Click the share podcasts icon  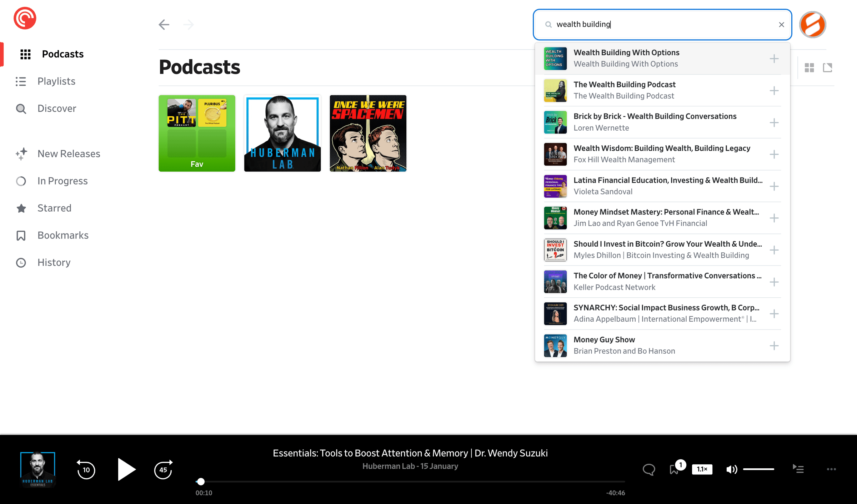pos(827,68)
